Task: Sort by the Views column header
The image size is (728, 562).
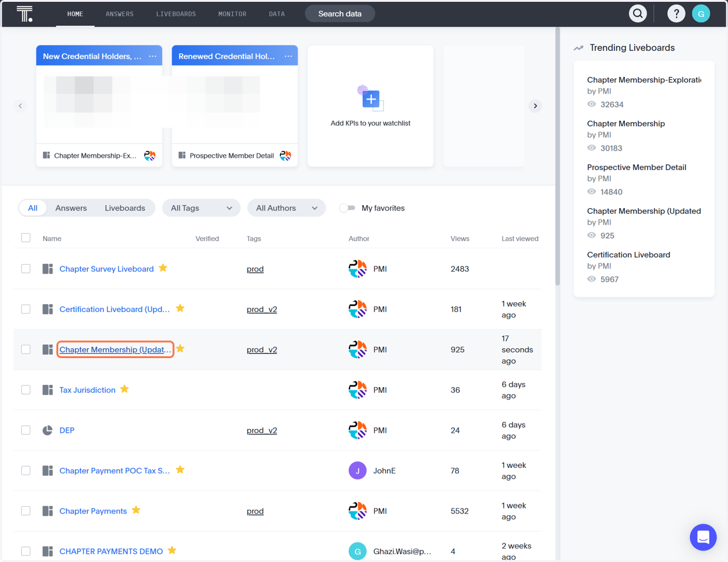Action: click(x=460, y=239)
